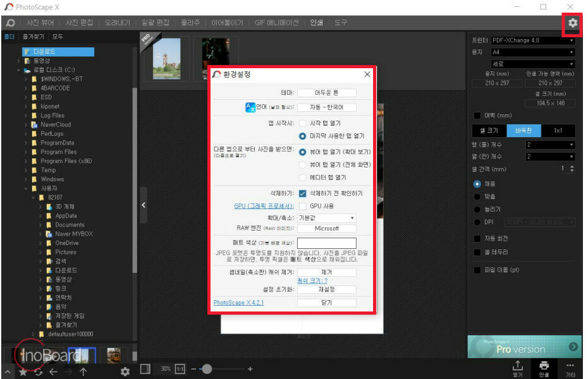Select 마지막 사용한 탭 열기 option
The width and height of the screenshot is (588, 379).
tap(303, 136)
